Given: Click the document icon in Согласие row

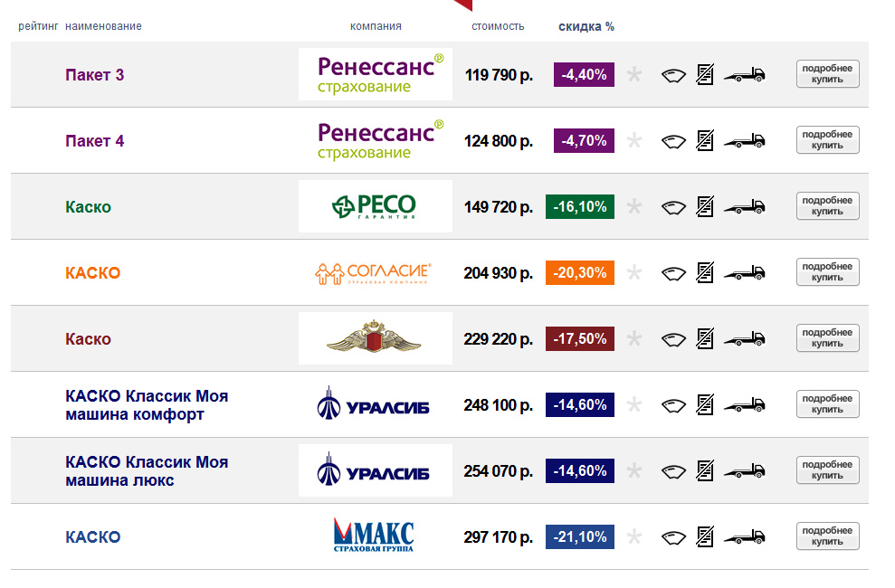Looking at the screenshot, I should point(705,272).
